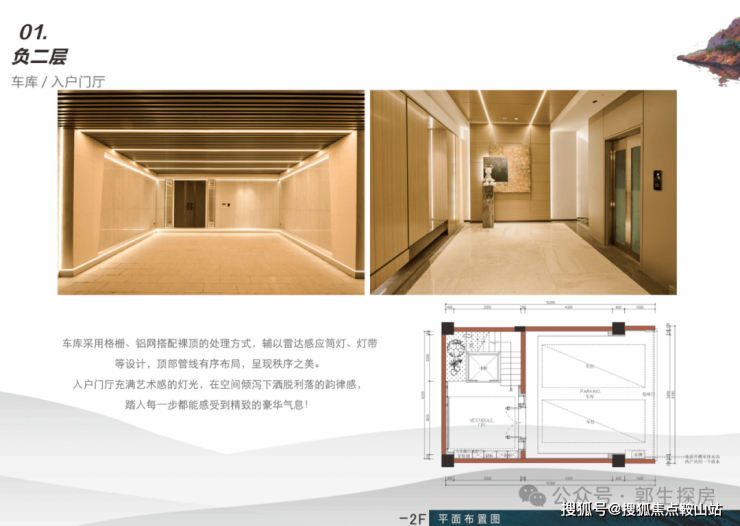Click the '公众号 · 郭生探房' watermark text
Screen dimensions: 740x526
(x=634, y=495)
